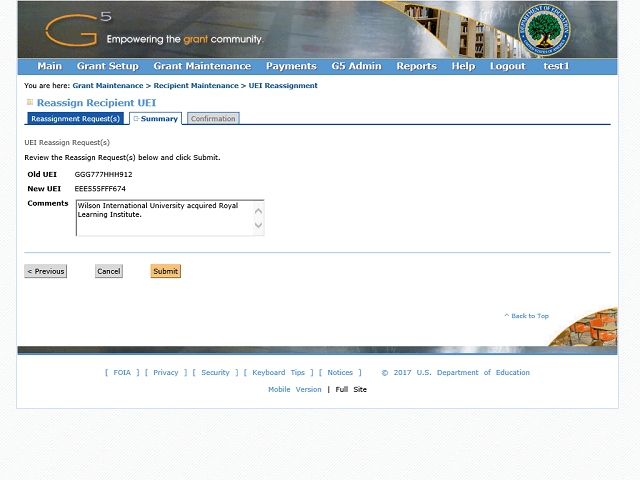640x480 pixels.
Task: Open the Notices footer link
Action: click(x=340, y=372)
